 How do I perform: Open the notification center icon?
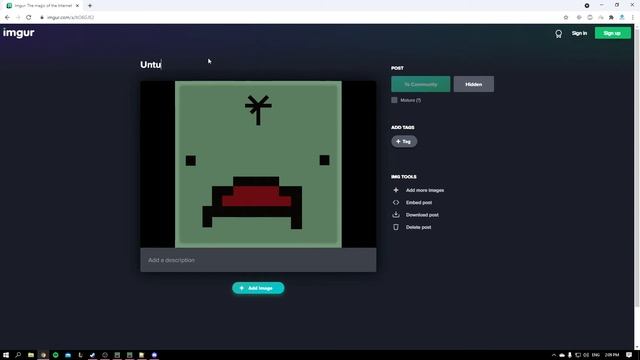tap(629, 355)
